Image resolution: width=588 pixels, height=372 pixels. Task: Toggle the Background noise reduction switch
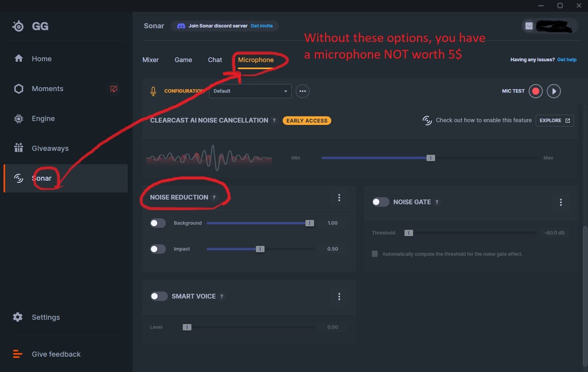158,223
